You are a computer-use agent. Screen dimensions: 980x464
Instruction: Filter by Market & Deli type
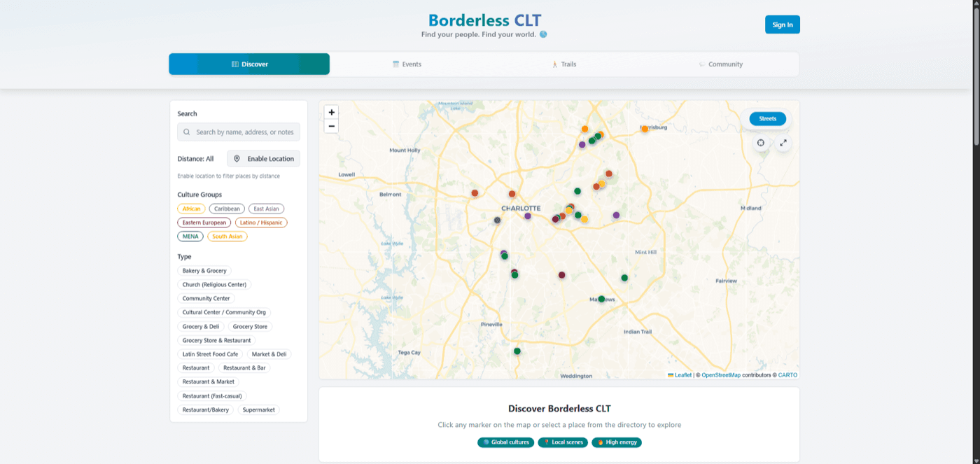point(269,354)
